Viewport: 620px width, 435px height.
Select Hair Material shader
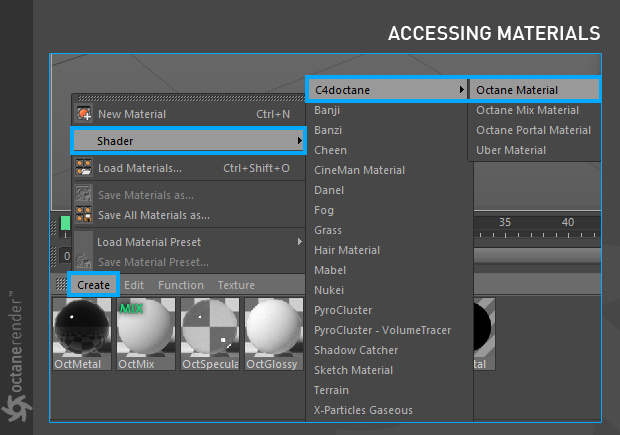(x=347, y=250)
